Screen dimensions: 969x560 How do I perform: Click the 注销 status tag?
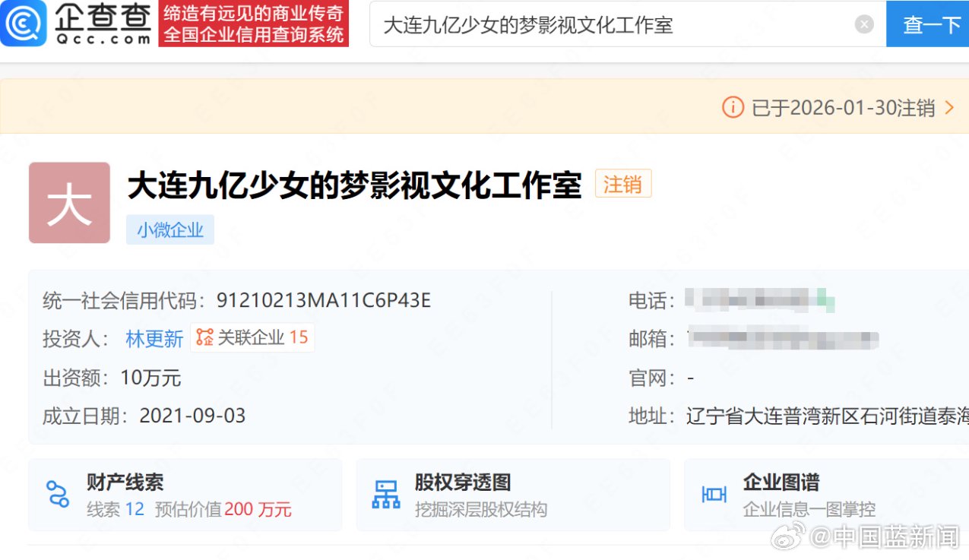coord(623,183)
